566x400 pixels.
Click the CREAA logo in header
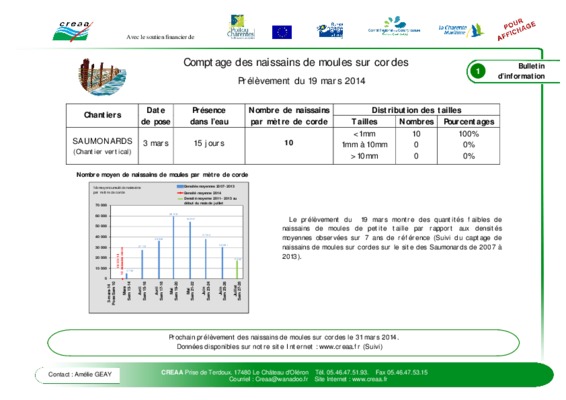(73, 31)
